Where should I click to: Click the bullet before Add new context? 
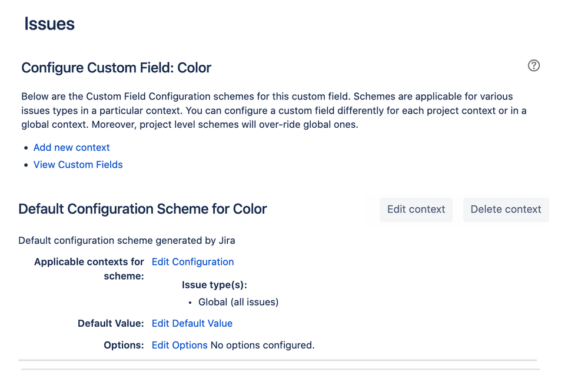coord(26,148)
